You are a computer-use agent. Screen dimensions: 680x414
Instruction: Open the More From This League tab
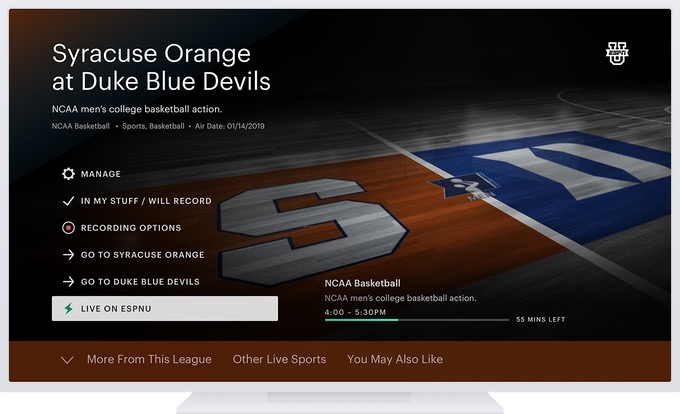click(149, 359)
